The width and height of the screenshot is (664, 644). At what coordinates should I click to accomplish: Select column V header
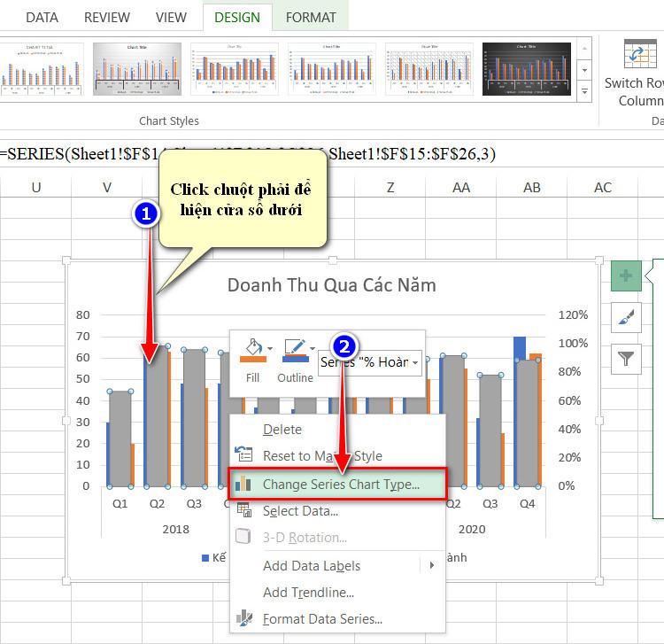(x=107, y=187)
